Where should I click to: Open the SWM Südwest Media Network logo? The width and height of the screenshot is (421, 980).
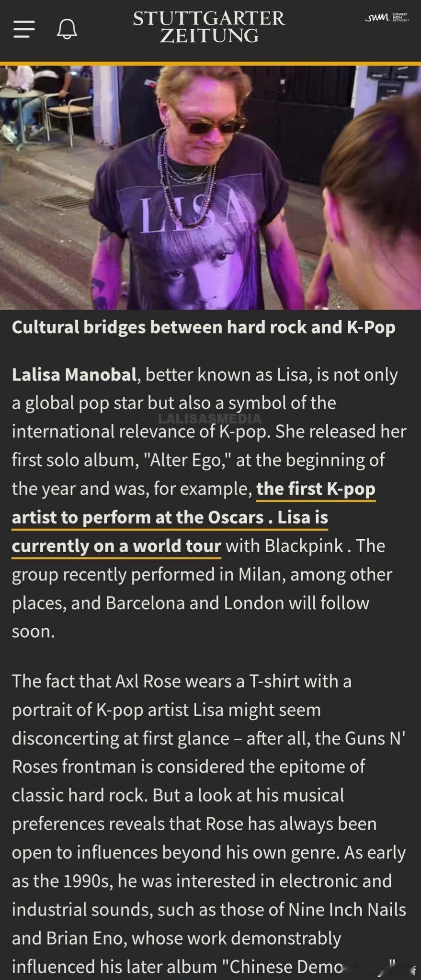click(x=387, y=18)
